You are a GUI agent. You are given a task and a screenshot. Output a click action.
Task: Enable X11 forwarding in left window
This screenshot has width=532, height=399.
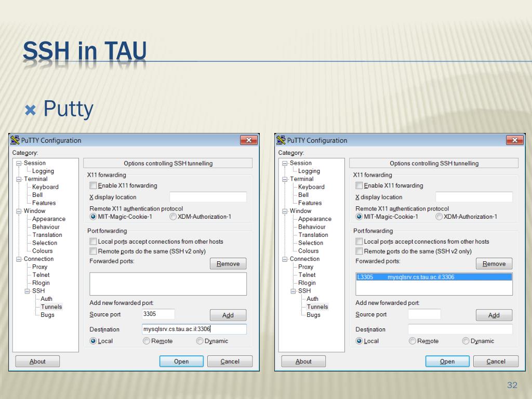93,185
